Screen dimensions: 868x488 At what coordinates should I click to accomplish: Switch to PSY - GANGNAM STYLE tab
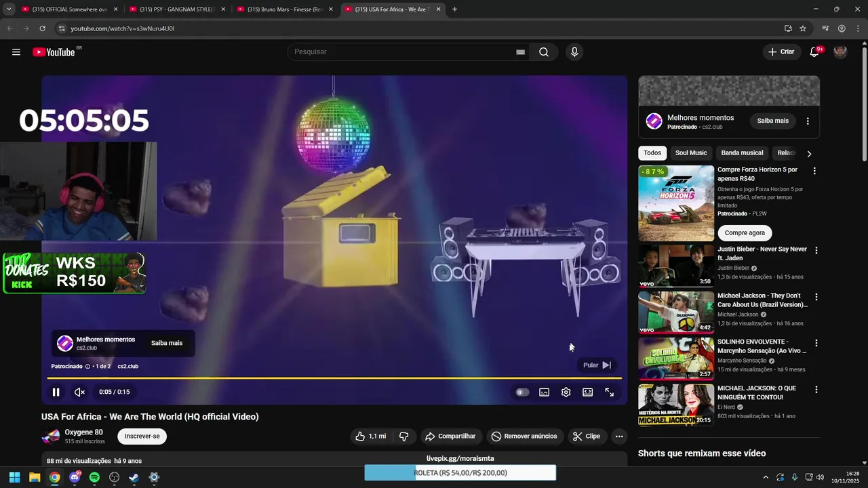pyautogui.click(x=177, y=9)
